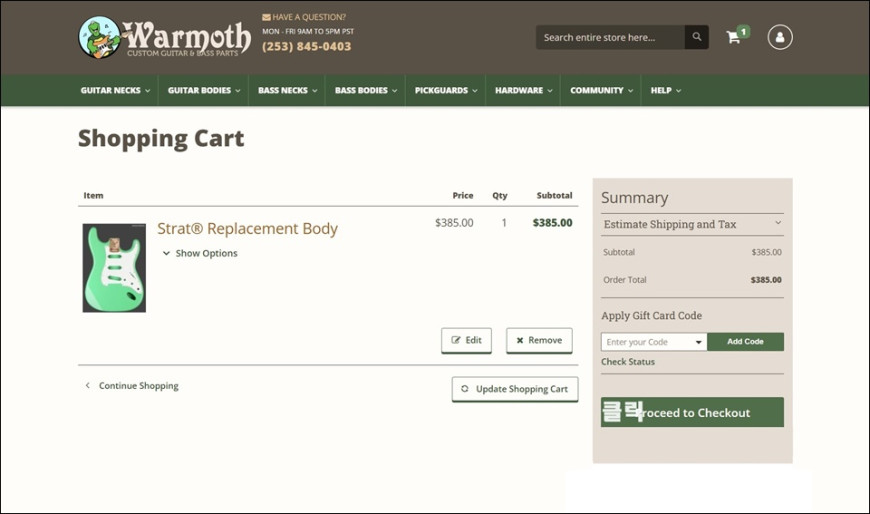Click the envelope Have a Question icon
The height and width of the screenshot is (514, 870).
pos(266,17)
